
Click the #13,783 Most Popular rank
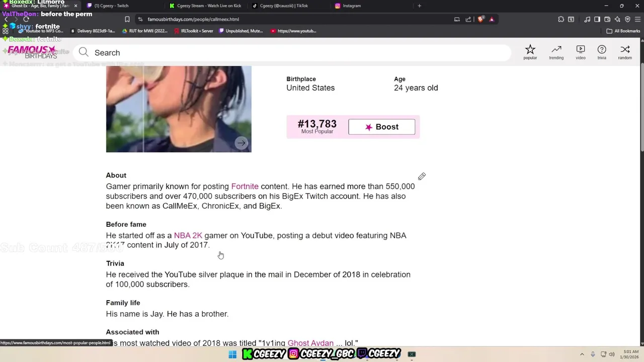(317, 127)
